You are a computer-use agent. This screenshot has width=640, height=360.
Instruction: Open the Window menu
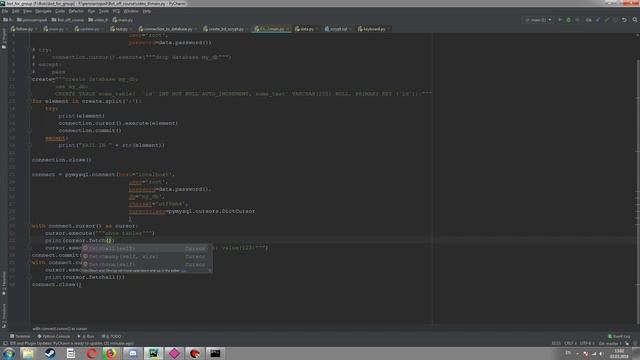pos(131,11)
